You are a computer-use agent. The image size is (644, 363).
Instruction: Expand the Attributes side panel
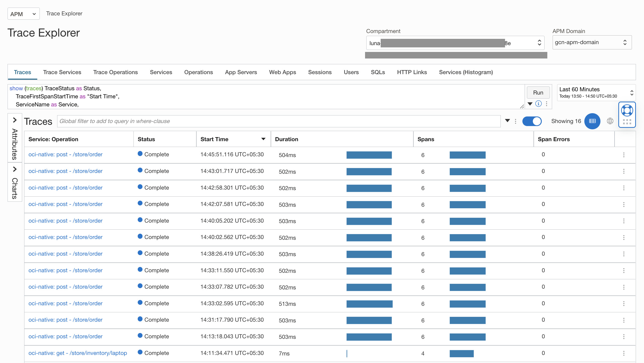click(x=15, y=138)
